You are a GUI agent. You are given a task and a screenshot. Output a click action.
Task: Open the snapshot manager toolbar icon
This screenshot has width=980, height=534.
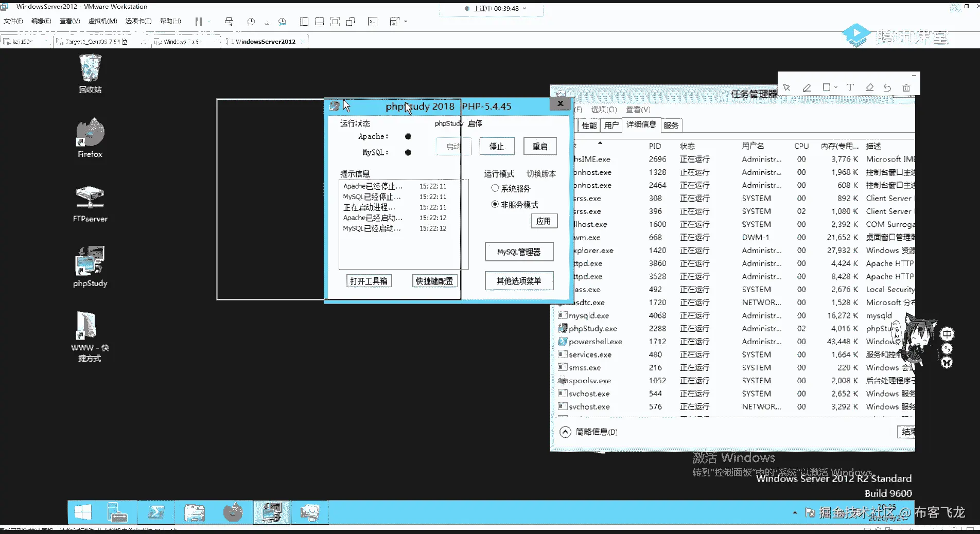pos(282,22)
